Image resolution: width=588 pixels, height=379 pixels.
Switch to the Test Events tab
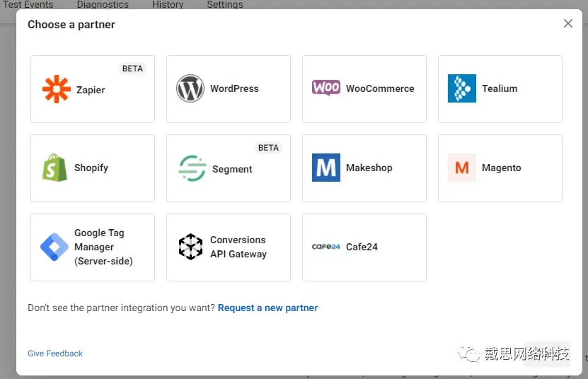28,4
